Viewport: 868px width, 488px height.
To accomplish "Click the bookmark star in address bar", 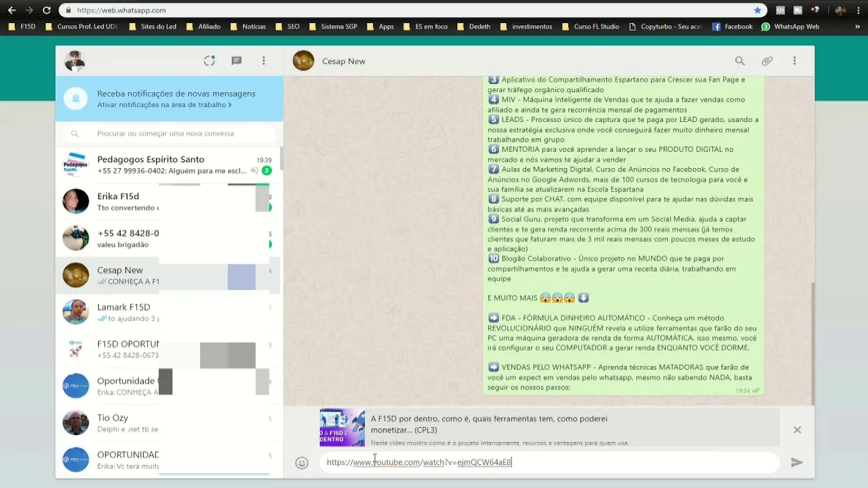I will tap(757, 10).
